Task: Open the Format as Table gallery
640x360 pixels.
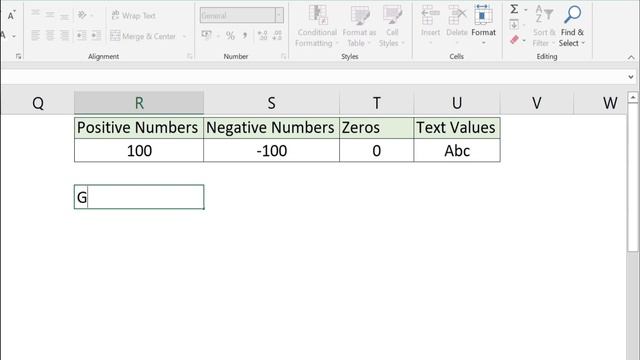Action: 359,26
